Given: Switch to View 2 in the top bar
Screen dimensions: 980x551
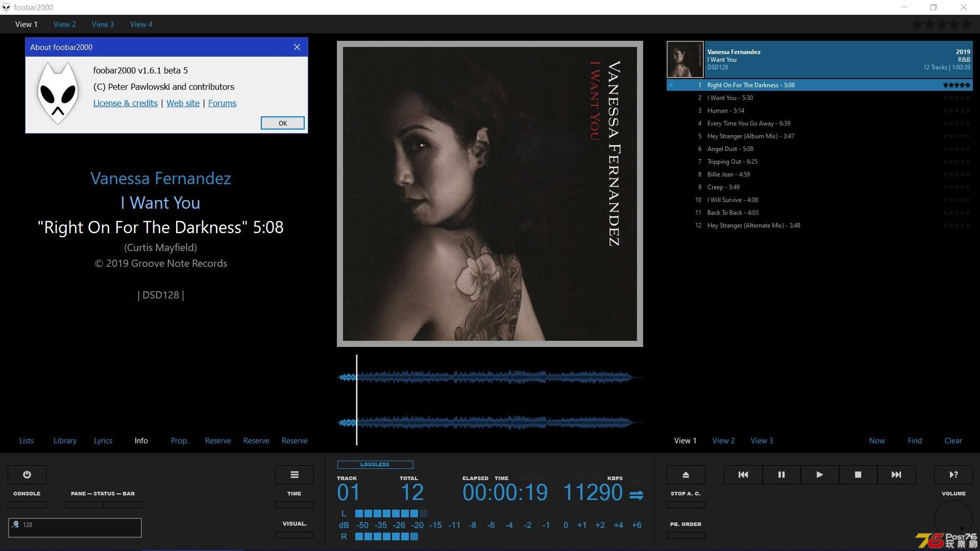Looking at the screenshot, I should 65,24.
